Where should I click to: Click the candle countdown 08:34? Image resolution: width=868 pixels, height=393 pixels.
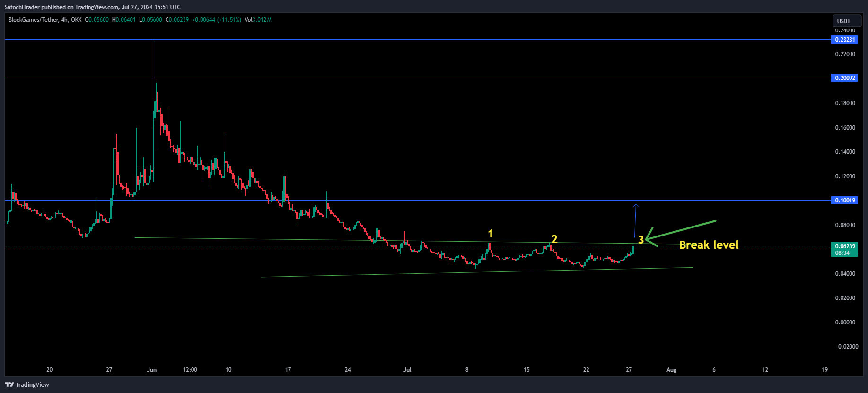click(x=842, y=253)
